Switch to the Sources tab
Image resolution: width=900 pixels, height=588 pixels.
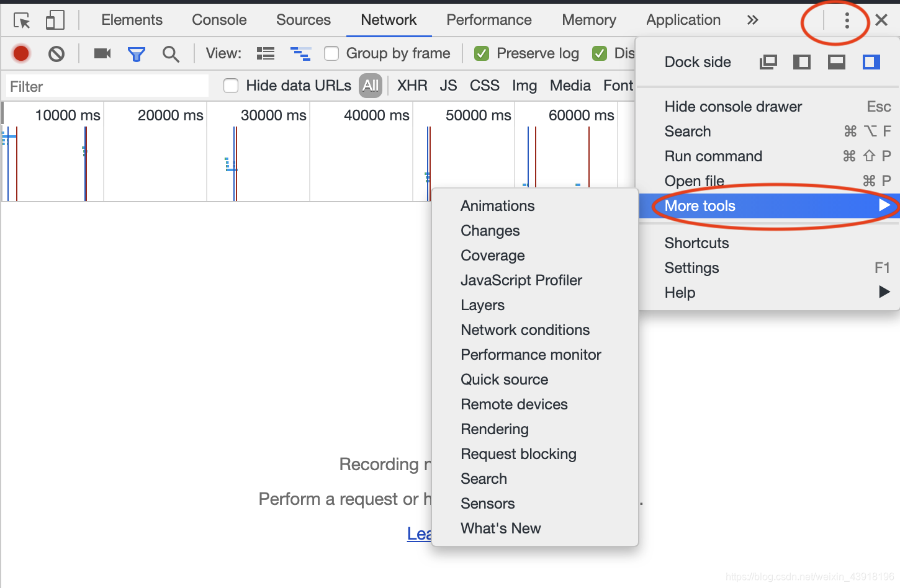[x=304, y=20]
